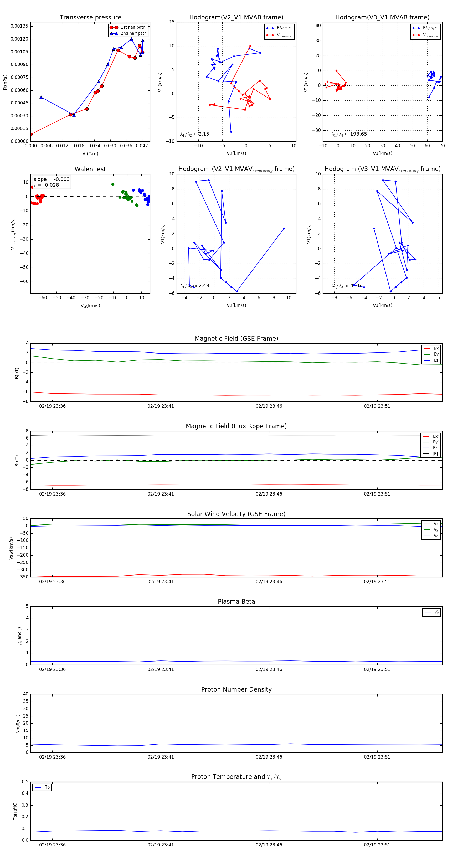Click the 'Plasma Beta' plot title

click(236, 602)
